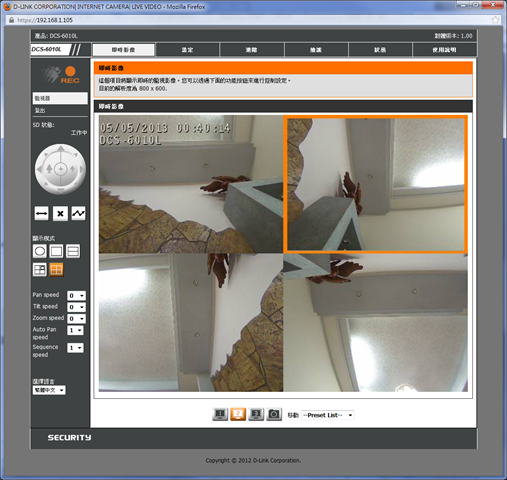Select fisheye circle display mode

click(40, 251)
